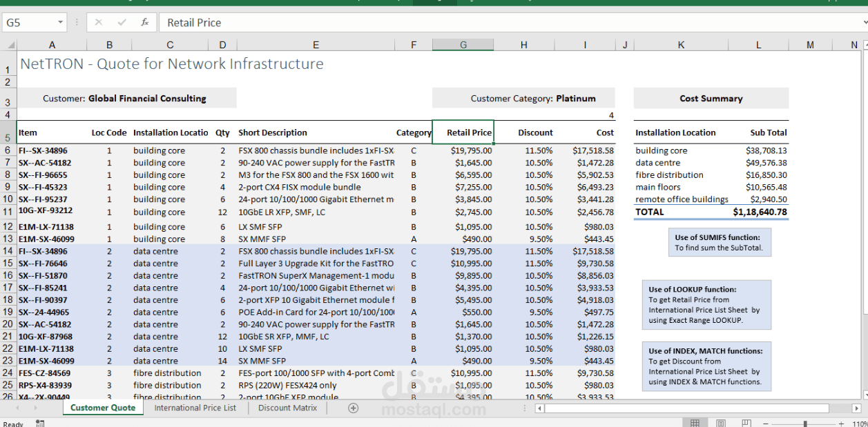Select column A header

52,46
